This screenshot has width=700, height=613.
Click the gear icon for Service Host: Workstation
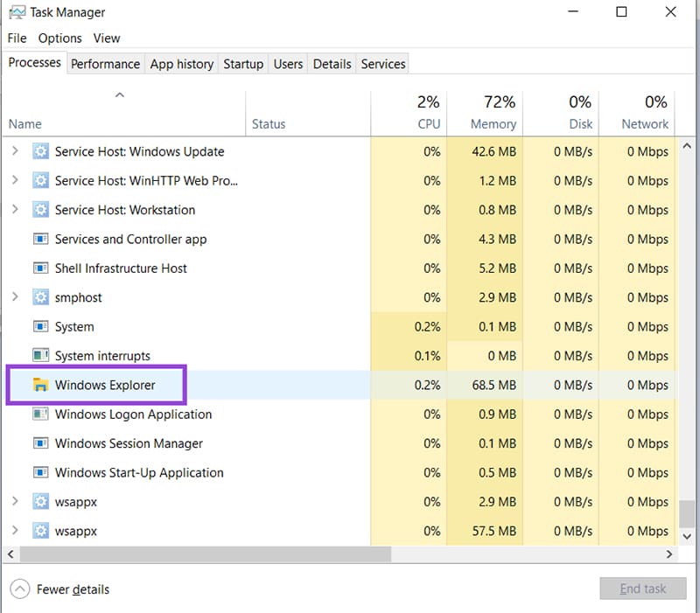coord(40,210)
